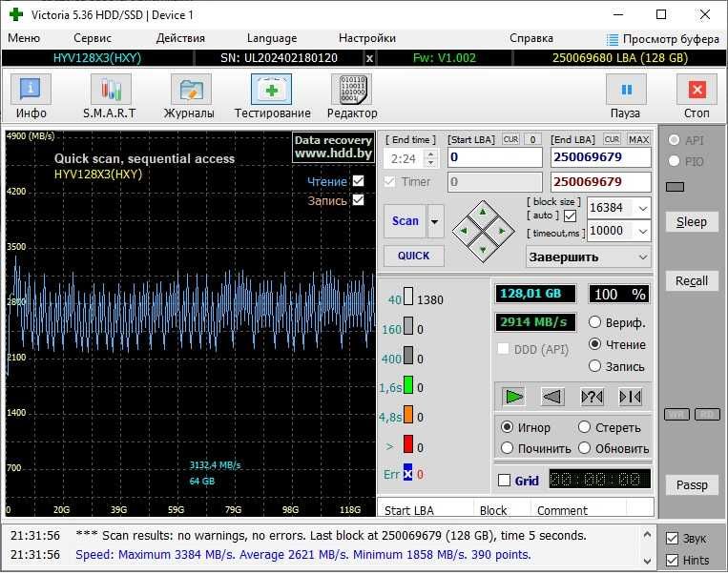Expand the block size 16384 dropdown
Viewport: 728px width, 575px height.
[x=641, y=208]
